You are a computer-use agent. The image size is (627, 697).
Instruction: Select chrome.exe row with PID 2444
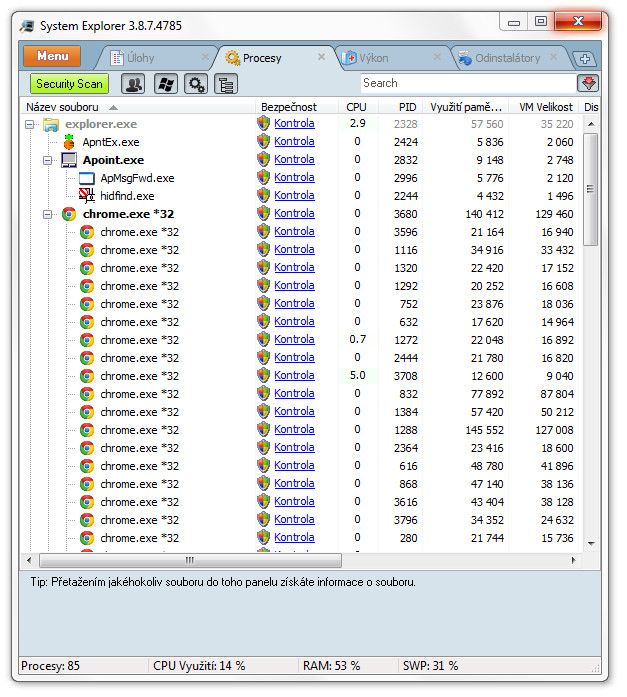pyautogui.click(x=300, y=358)
